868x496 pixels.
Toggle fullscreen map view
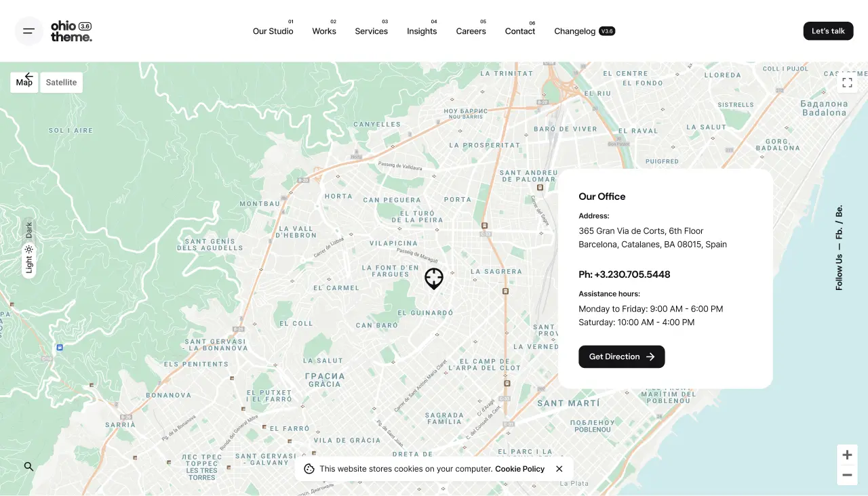(847, 83)
